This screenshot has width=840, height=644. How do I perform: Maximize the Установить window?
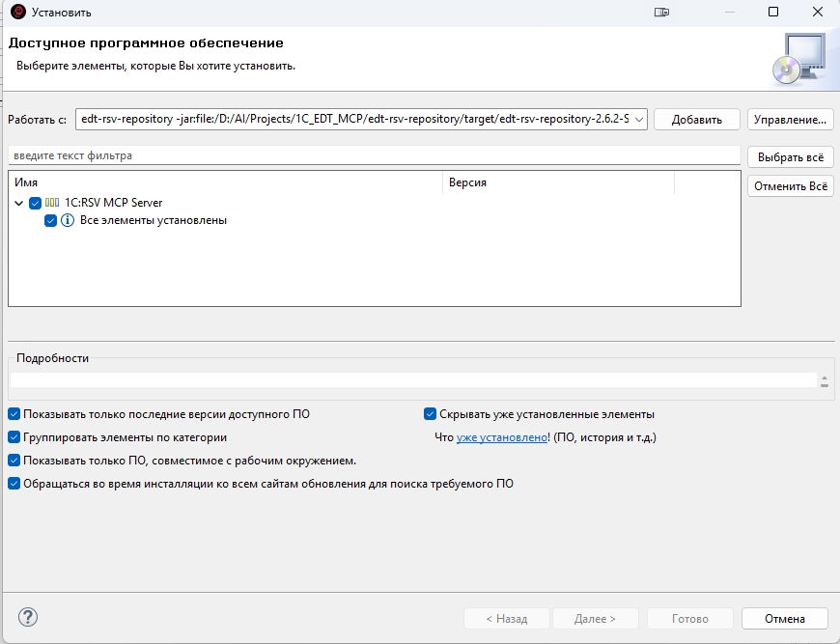pyautogui.click(x=773, y=13)
